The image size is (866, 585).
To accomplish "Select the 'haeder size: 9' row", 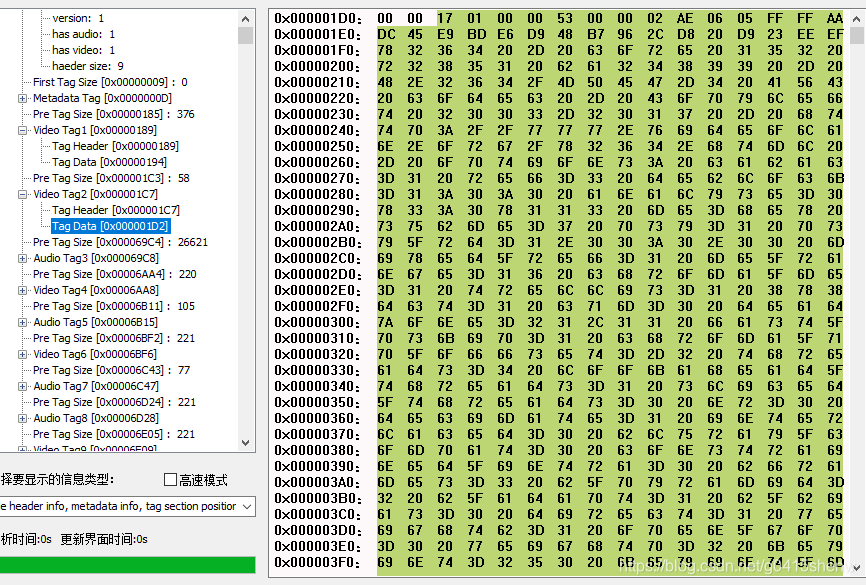I will pyautogui.click(x=88, y=66).
